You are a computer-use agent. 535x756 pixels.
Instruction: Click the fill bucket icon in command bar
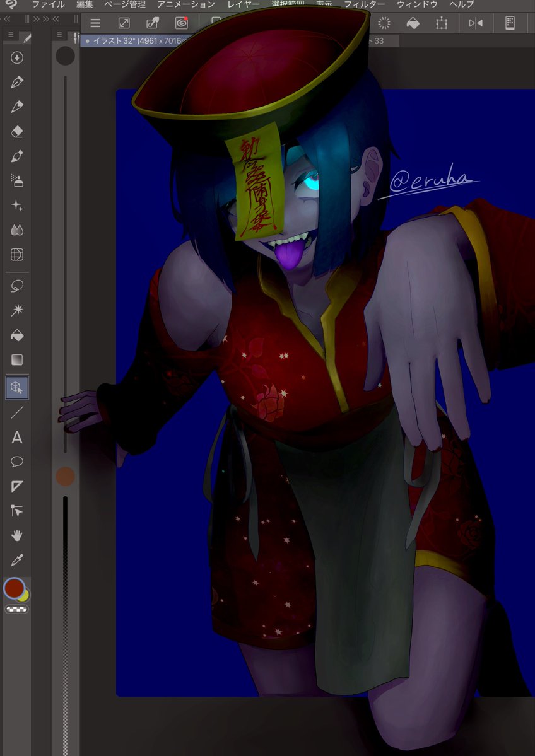click(x=413, y=23)
